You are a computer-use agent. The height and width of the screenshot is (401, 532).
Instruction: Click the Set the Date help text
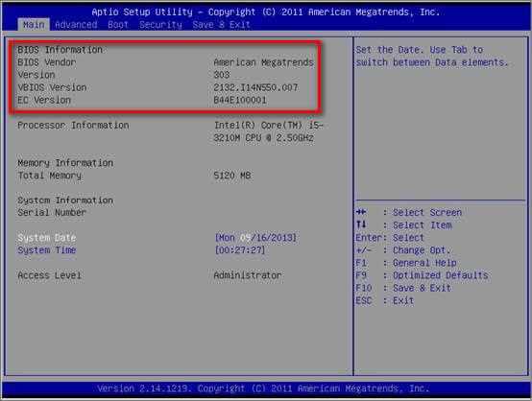pos(432,56)
